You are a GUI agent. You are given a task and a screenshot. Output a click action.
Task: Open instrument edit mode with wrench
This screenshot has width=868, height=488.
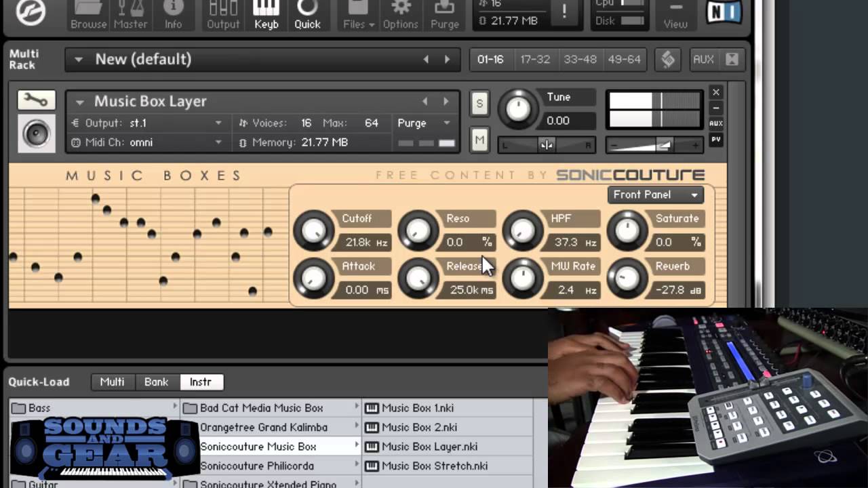(36, 100)
